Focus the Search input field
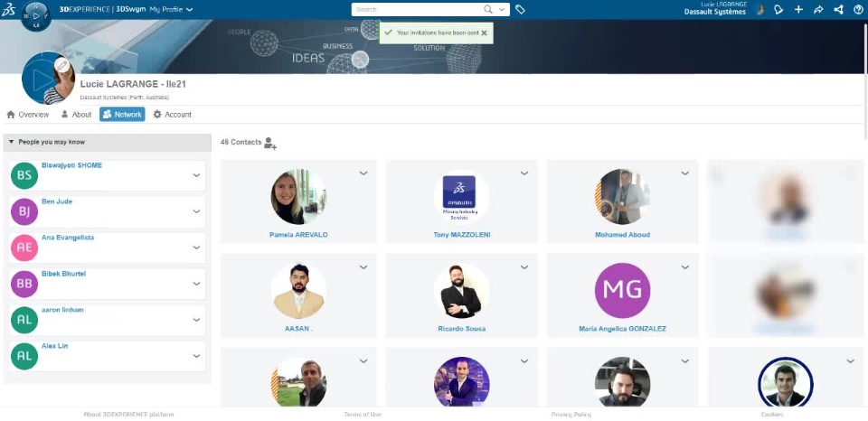This screenshot has height=421, width=868. [x=418, y=9]
